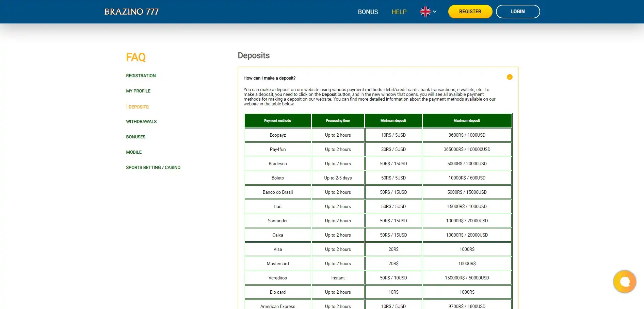644x309 pixels.
Task: Go to Registration FAQ section
Action: pos(141,76)
